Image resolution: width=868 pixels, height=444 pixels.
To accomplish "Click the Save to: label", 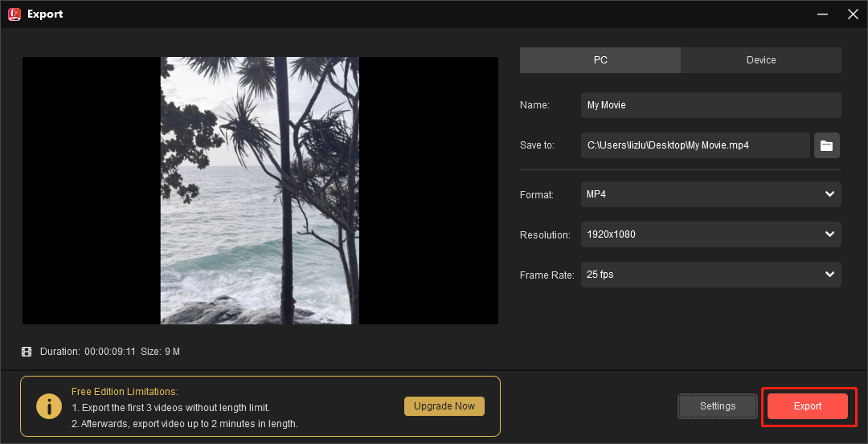I will pyautogui.click(x=537, y=145).
